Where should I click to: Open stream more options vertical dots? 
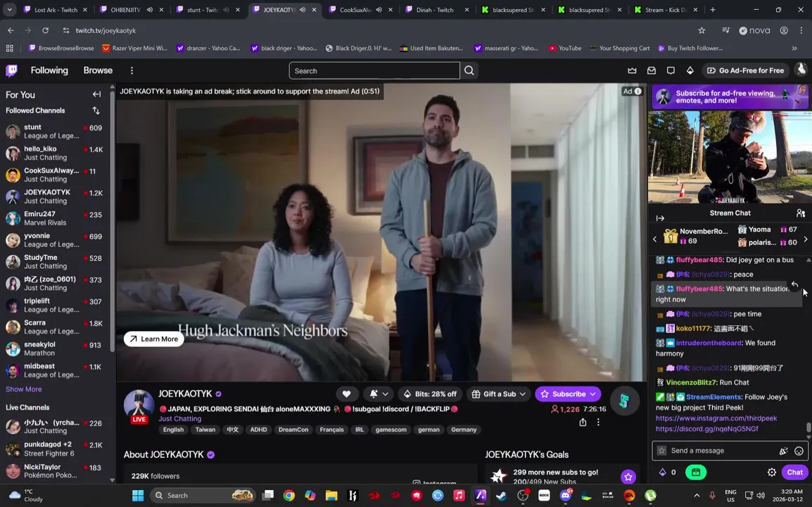[x=598, y=423]
